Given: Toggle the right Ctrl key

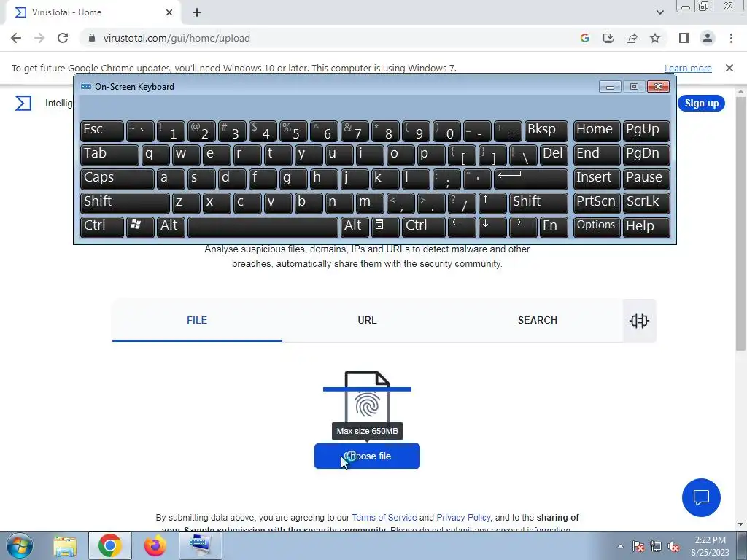Looking at the screenshot, I should point(424,227).
